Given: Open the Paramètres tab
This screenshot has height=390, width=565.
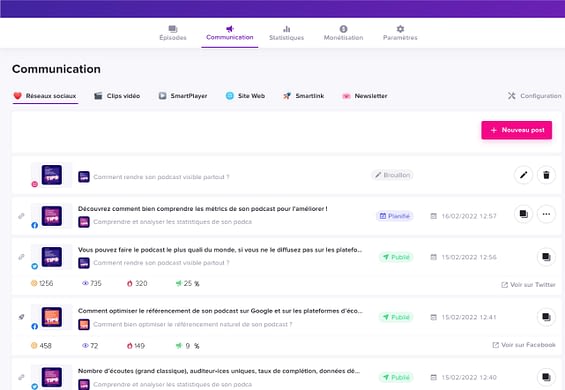Looking at the screenshot, I should tap(400, 33).
